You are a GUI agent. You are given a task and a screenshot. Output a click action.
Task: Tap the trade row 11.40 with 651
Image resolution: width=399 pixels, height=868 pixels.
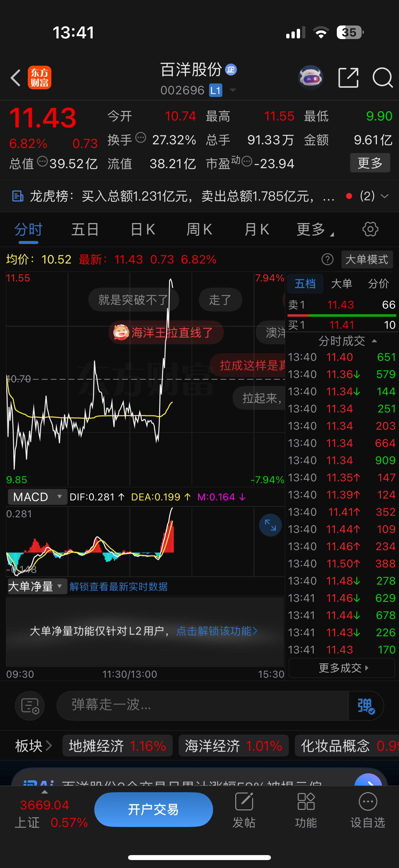point(342,357)
